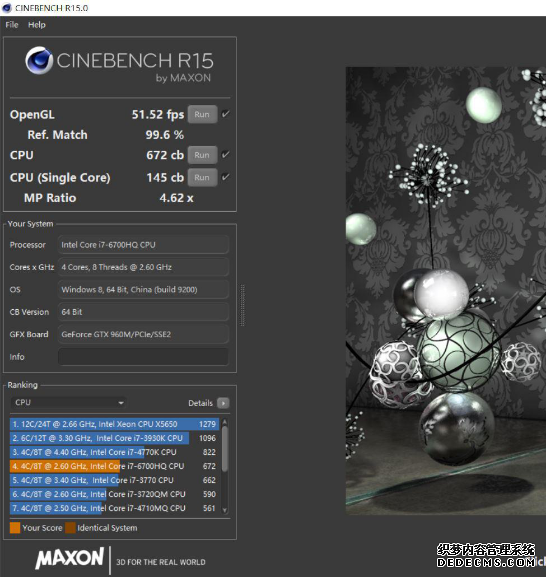The height and width of the screenshot is (577, 546).
Task: Select ranking row Intel Xeon CPU X5650
Action: point(114,424)
